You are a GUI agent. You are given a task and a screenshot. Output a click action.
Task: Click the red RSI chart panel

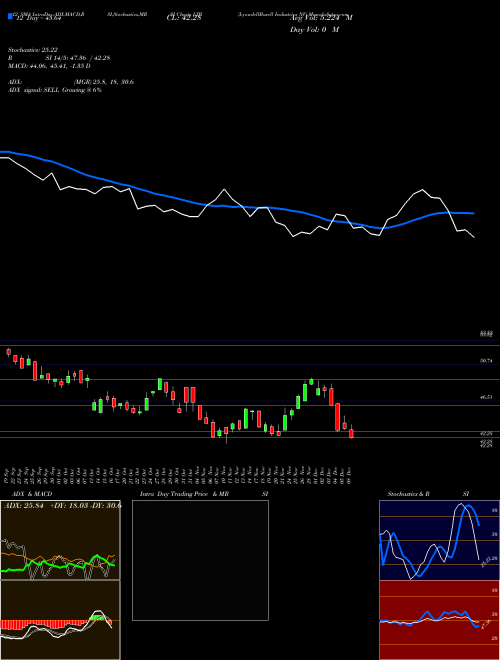(x=439, y=620)
